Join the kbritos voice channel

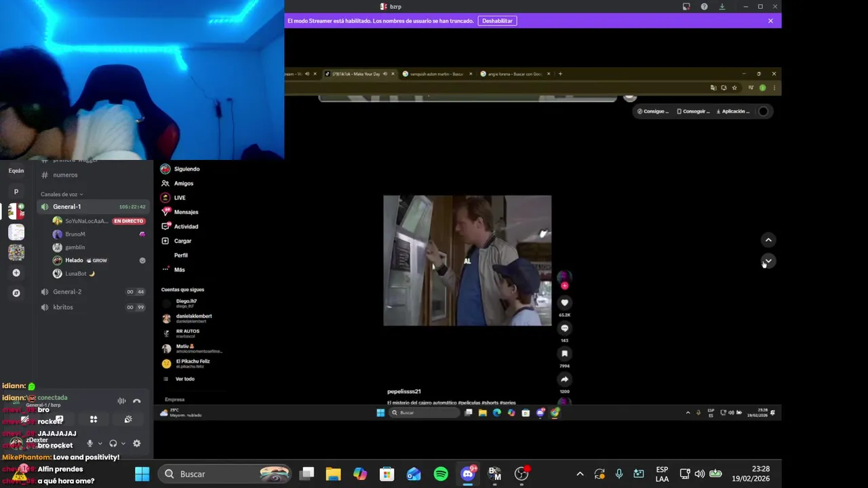click(x=94, y=307)
